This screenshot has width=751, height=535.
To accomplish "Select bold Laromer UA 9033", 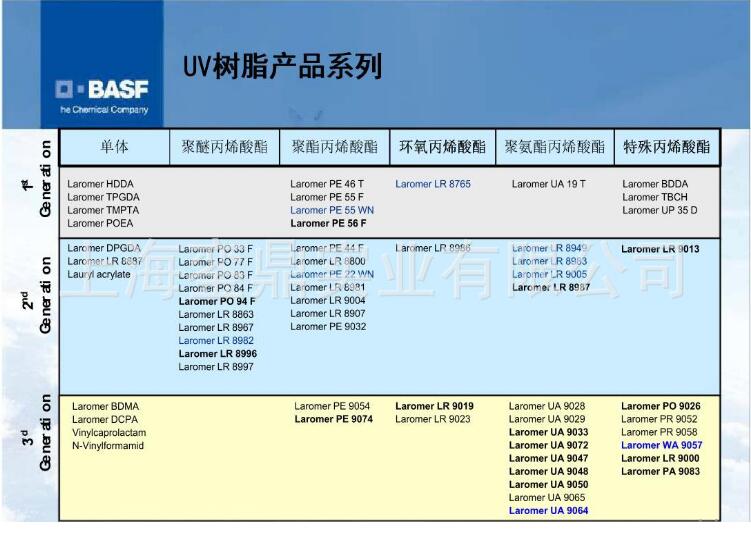I will point(549,432).
